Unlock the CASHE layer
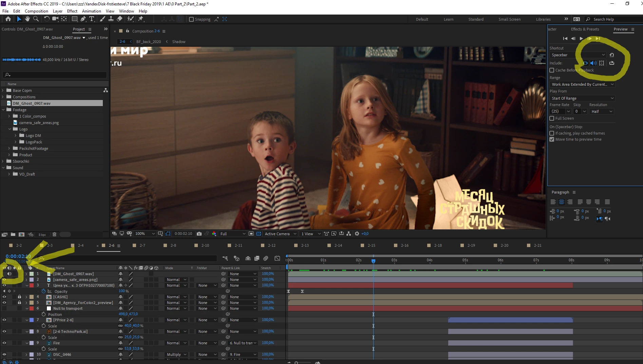 tap(20, 297)
